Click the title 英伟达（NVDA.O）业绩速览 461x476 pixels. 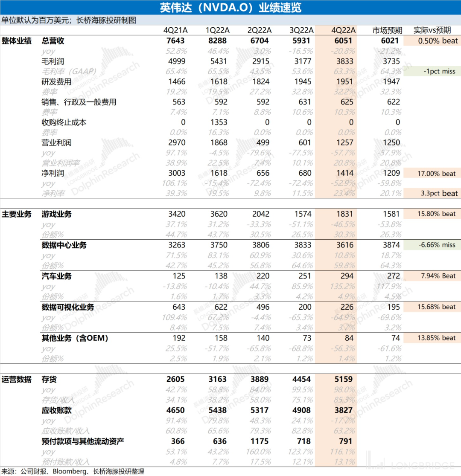[x=230, y=8]
